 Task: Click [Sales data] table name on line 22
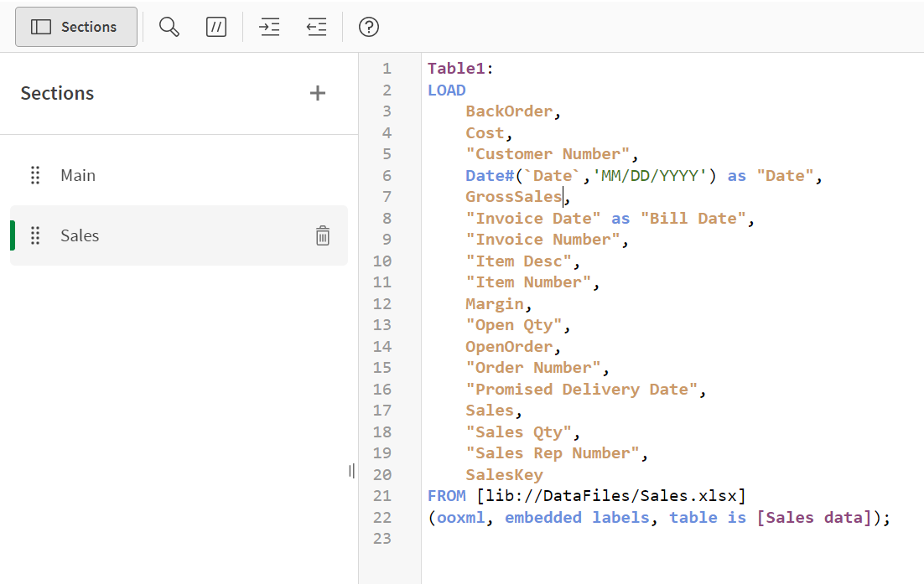tap(814, 518)
